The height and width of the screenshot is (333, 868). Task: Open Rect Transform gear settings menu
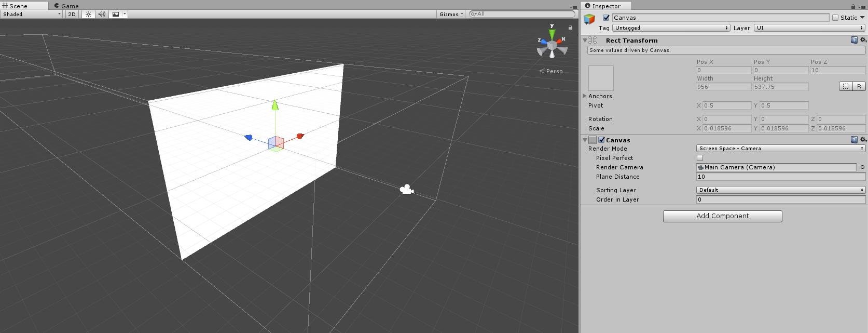coord(863,40)
